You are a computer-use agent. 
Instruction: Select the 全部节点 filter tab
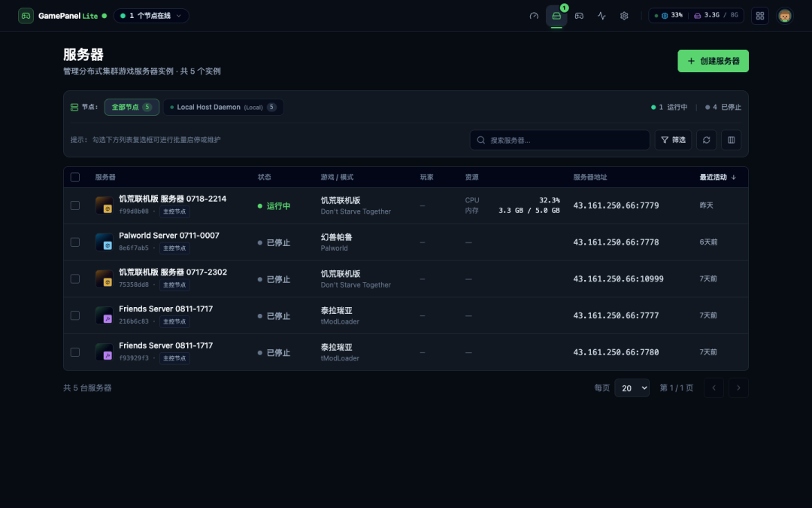pyautogui.click(x=132, y=108)
